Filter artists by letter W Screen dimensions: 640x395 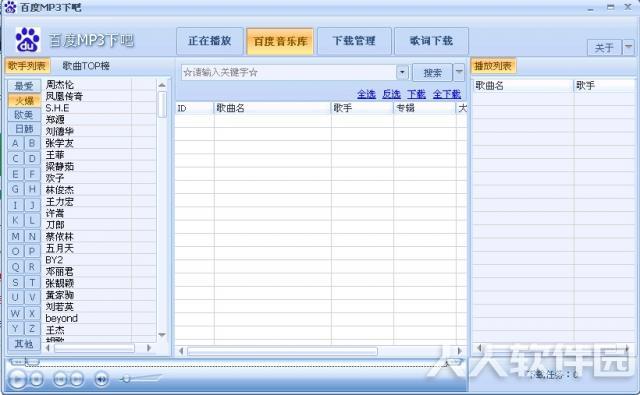[x=15, y=313]
